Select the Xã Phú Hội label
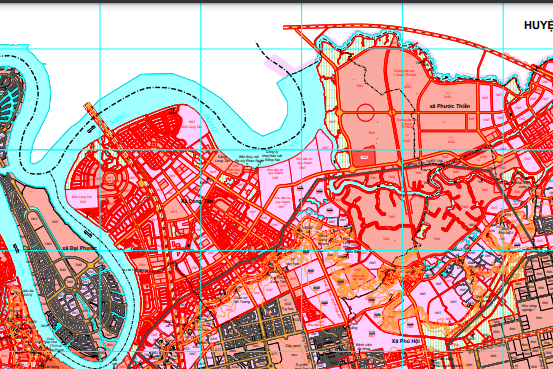Screen dimensions: 553x369 tap(406, 341)
